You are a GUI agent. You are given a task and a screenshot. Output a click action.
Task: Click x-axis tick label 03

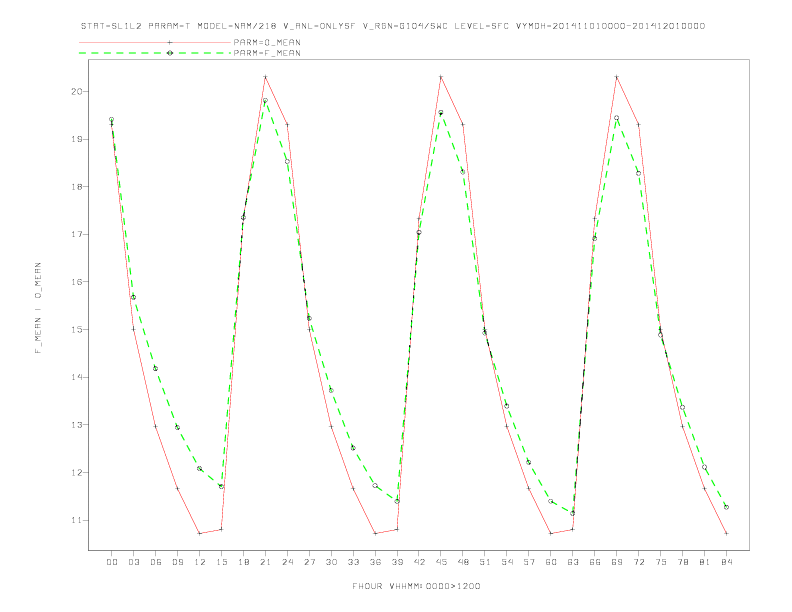pos(133,562)
